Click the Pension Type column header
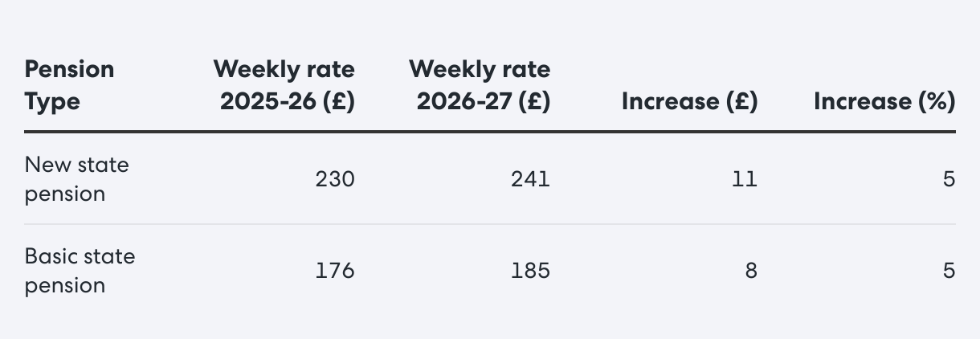Screen dimensions: 980x339 point(69,86)
